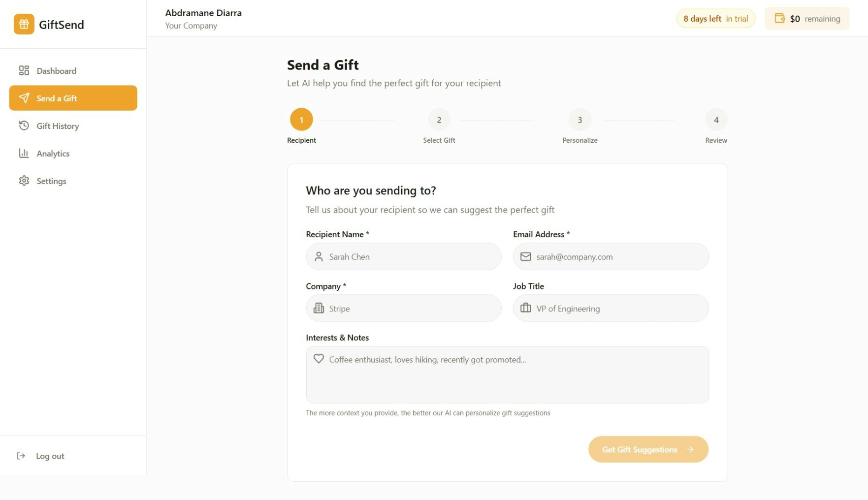Click the heart icon in Interests & Notes
Screen dimensions: 868x500
[319, 359]
